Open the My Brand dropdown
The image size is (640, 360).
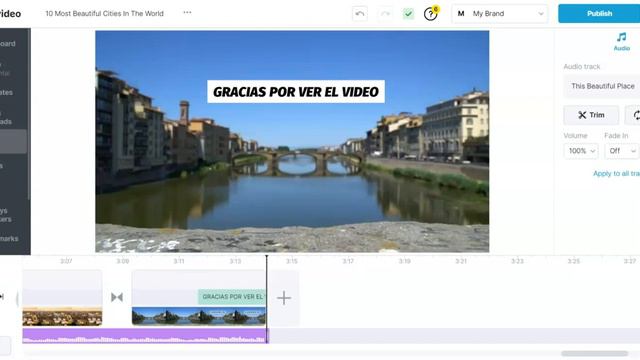[500, 13]
